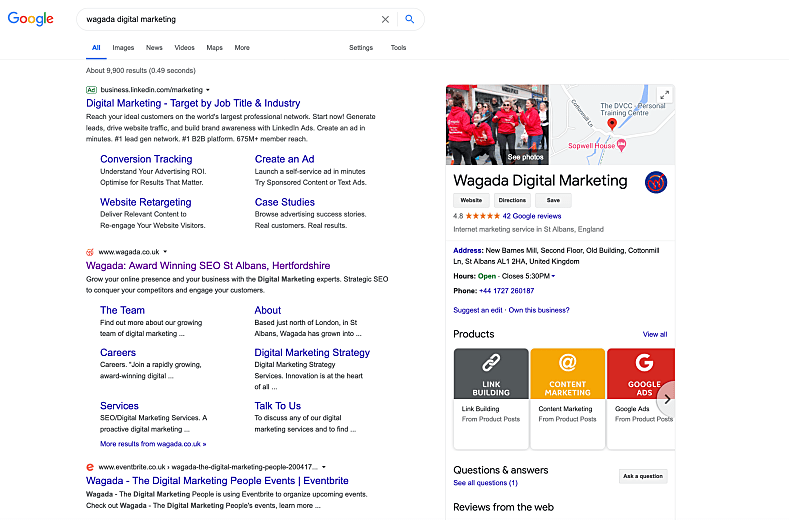Click View all products link
This screenshot has width=789, height=520.
point(655,334)
